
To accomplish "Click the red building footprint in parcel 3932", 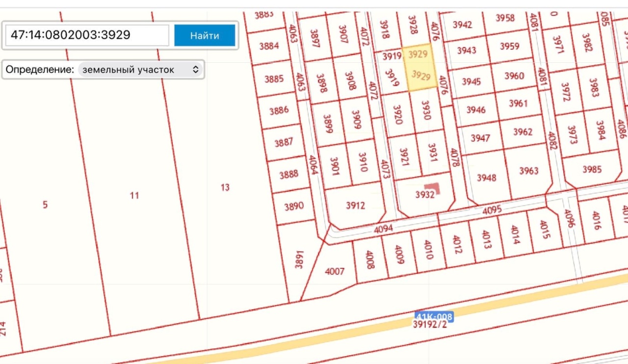I will pos(432,188).
